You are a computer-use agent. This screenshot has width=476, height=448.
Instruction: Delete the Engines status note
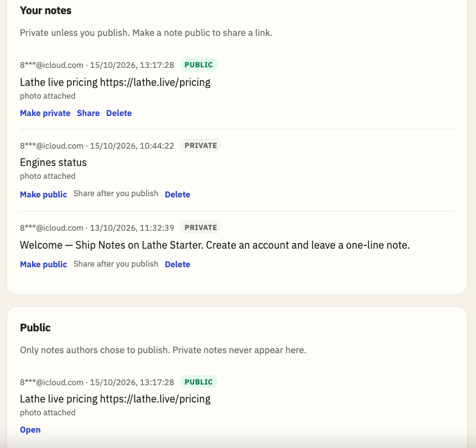(177, 194)
